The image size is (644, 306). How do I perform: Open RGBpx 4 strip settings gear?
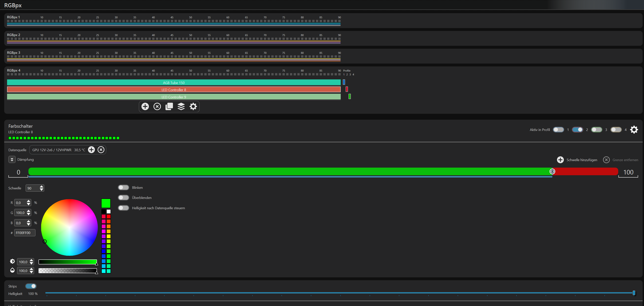coord(193,107)
